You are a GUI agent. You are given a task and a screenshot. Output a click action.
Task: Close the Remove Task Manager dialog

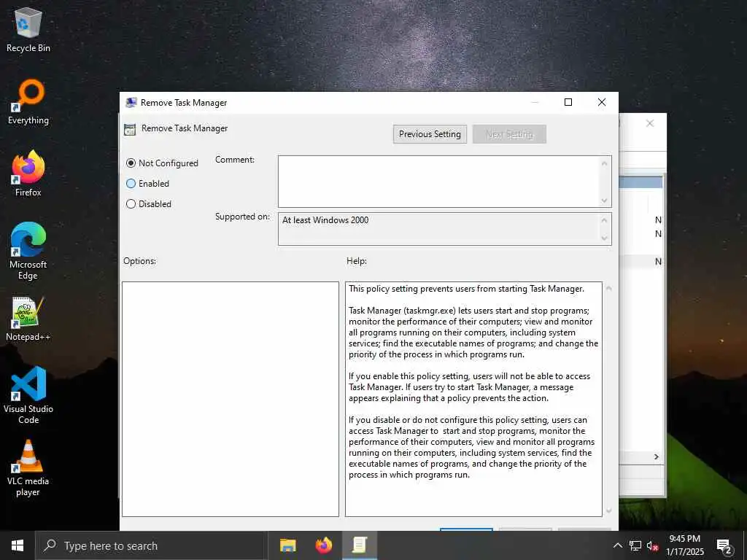click(x=602, y=102)
